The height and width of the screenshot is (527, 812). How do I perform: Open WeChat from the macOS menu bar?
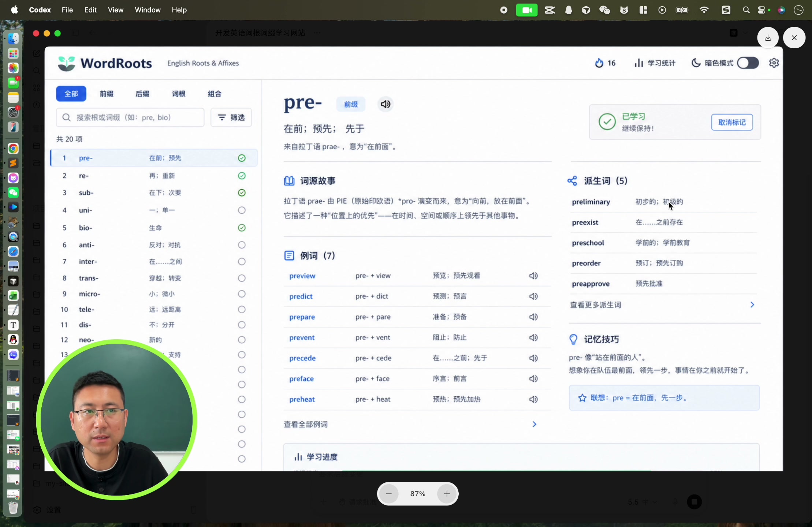pyautogui.click(x=604, y=10)
